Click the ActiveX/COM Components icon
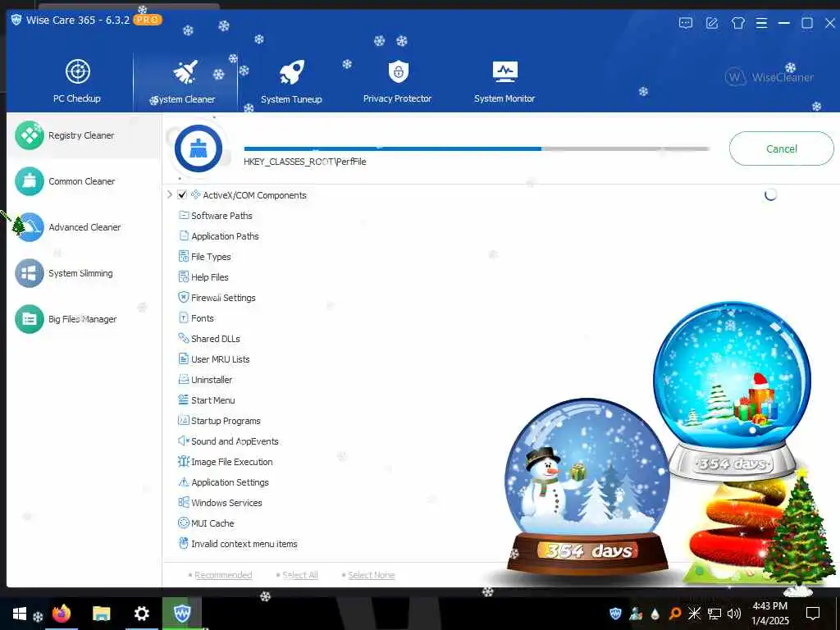The width and height of the screenshot is (840, 630). pyautogui.click(x=195, y=194)
